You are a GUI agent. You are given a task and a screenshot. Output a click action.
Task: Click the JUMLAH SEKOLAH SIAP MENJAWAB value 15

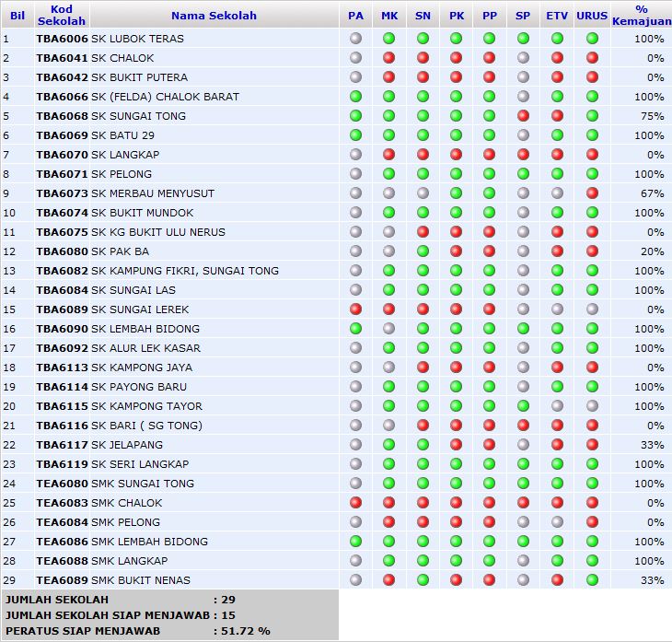(228, 615)
